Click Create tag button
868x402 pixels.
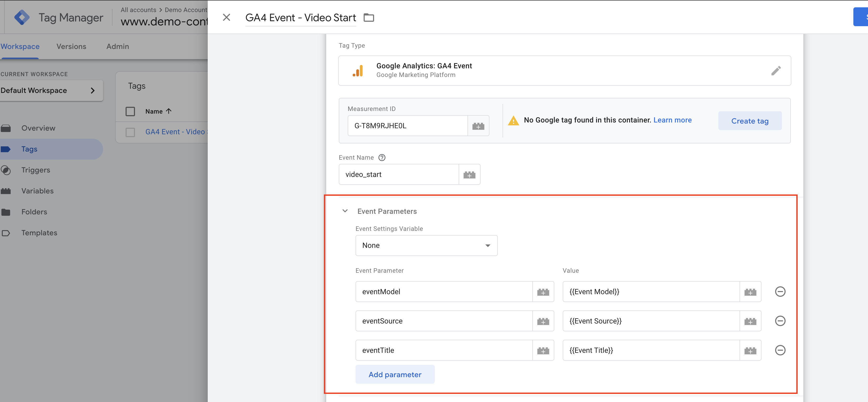click(750, 121)
